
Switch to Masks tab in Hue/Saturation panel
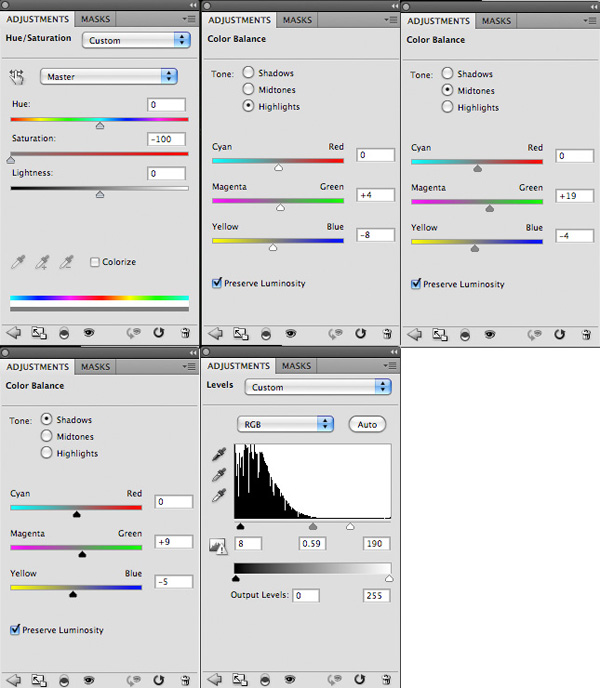pyautogui.click(x=96, y=19)
